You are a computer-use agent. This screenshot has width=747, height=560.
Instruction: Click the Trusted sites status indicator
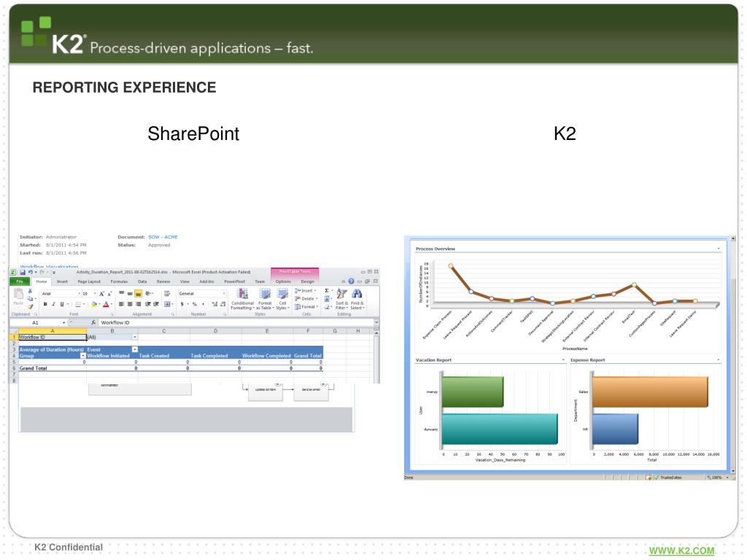(x=667, y=477)
